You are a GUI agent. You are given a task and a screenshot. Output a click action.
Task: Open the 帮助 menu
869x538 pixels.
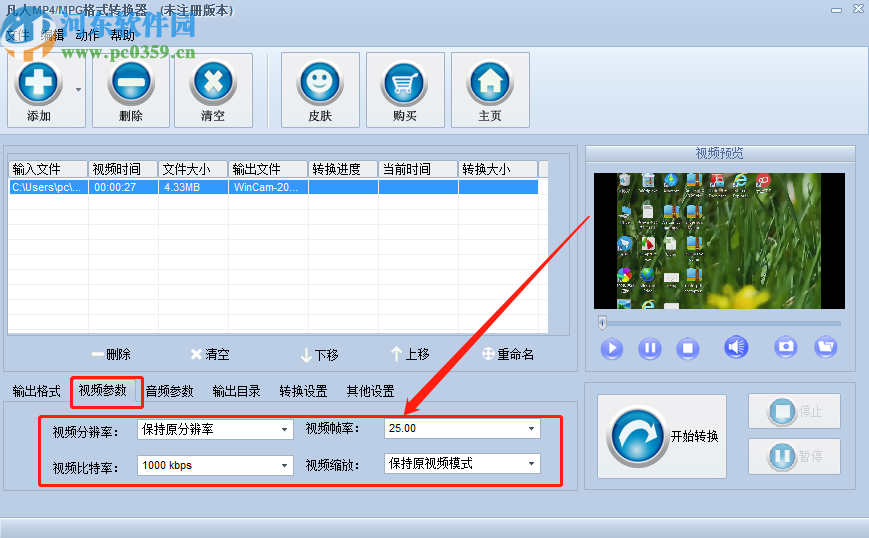coord(122,35)
